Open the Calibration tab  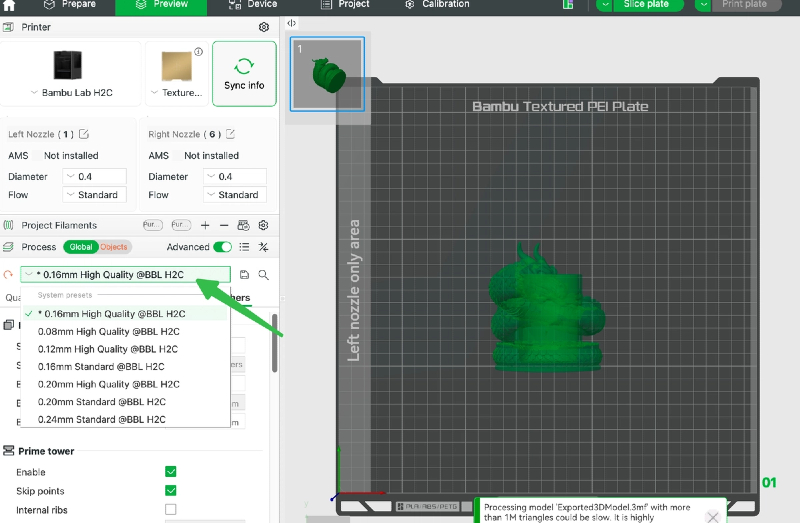click(437, 5)
